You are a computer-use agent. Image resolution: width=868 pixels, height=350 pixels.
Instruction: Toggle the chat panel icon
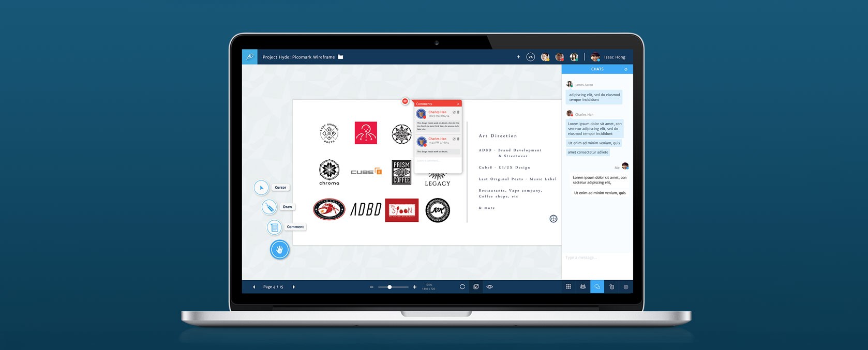[x=597, y=287]
